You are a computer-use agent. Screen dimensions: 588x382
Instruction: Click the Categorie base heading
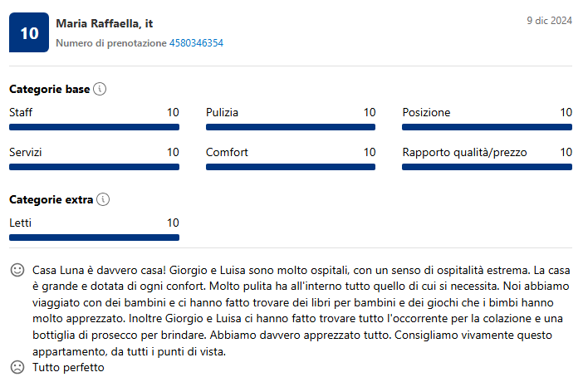[x=49, y=89]
